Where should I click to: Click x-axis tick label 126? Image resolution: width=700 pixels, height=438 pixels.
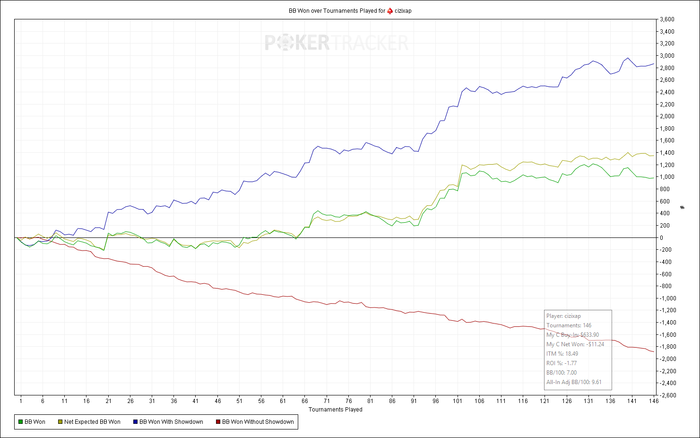(x=567, y=401)
